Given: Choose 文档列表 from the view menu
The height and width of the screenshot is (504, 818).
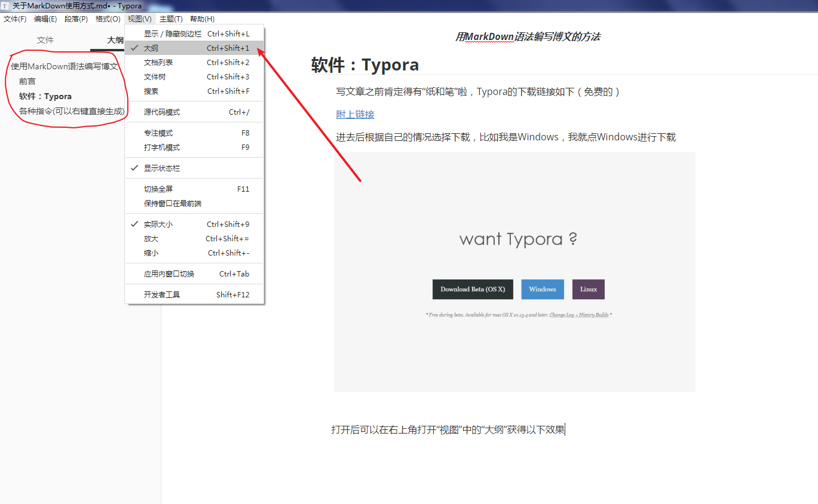Looking at the screenshot, I should click(194, 62).
